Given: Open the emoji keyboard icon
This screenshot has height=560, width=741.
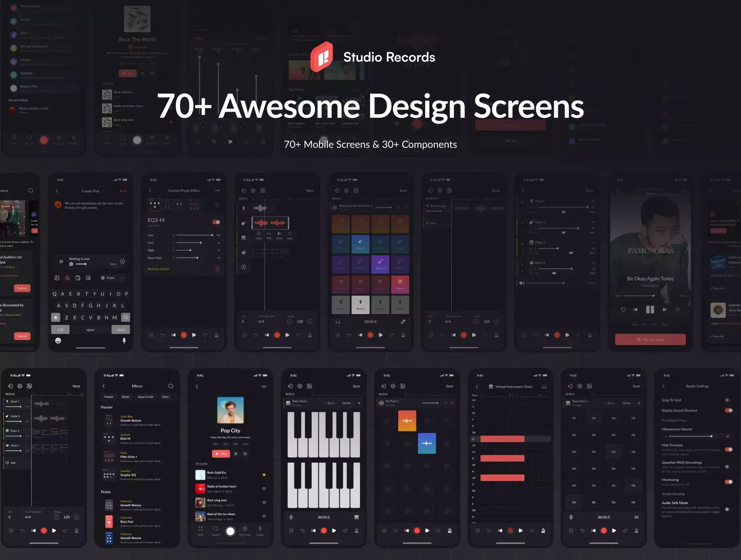Looking at the screenshot, I should coord(58,341).
